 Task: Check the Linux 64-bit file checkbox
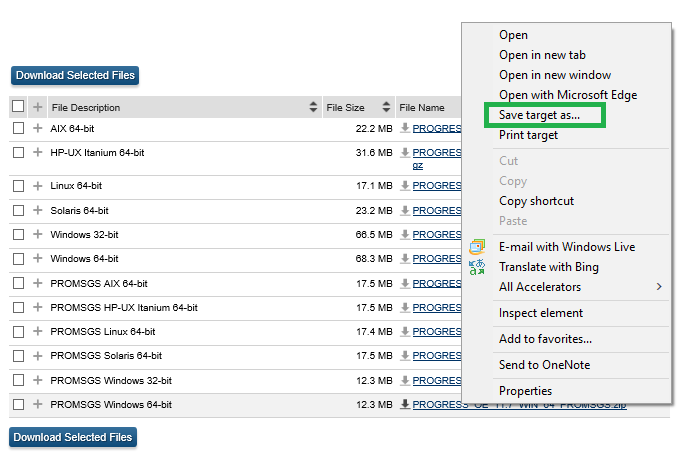pos(18,186)
